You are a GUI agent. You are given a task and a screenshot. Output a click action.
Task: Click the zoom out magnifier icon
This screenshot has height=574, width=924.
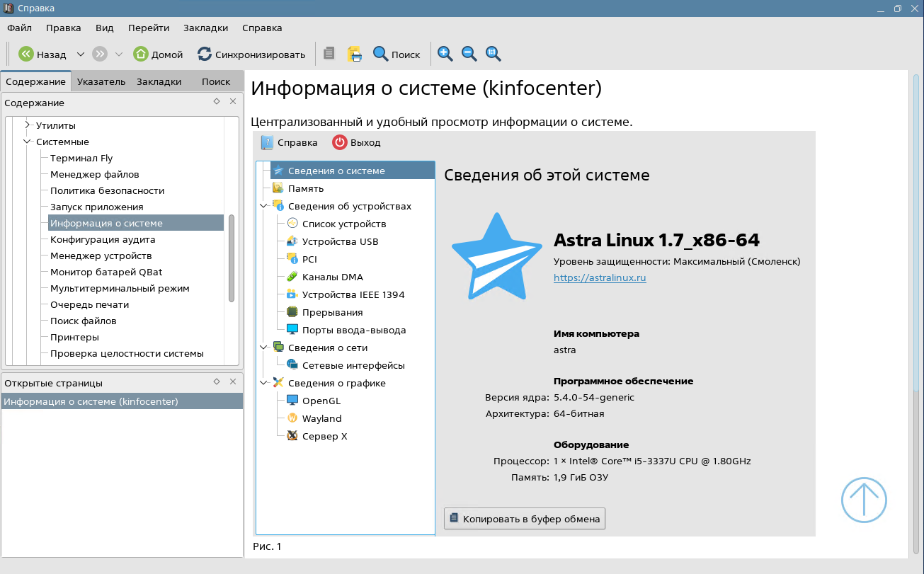tap(469, 54)
